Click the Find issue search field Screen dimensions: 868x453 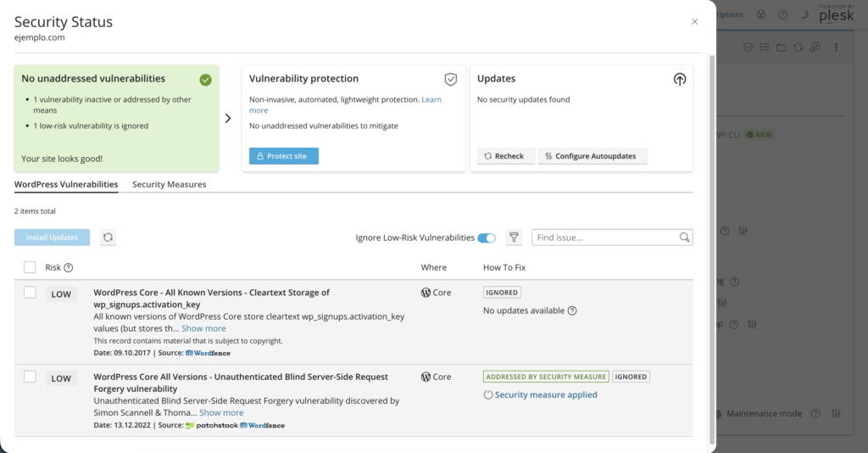click(604, 238)
